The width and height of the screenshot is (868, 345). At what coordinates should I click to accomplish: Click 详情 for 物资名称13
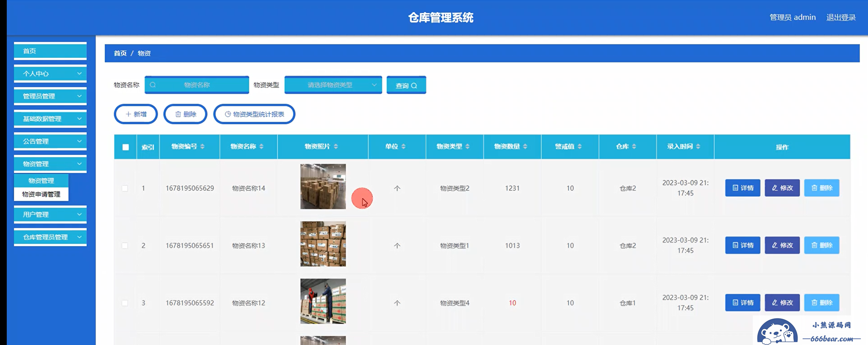tap(743, 245)
